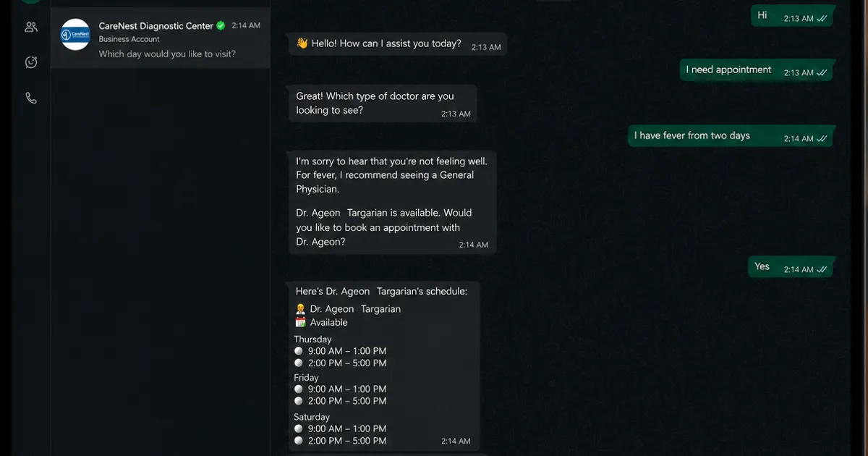Select the Thursday 9:00 AM – 1:00 PM slot

click(341, 351)
